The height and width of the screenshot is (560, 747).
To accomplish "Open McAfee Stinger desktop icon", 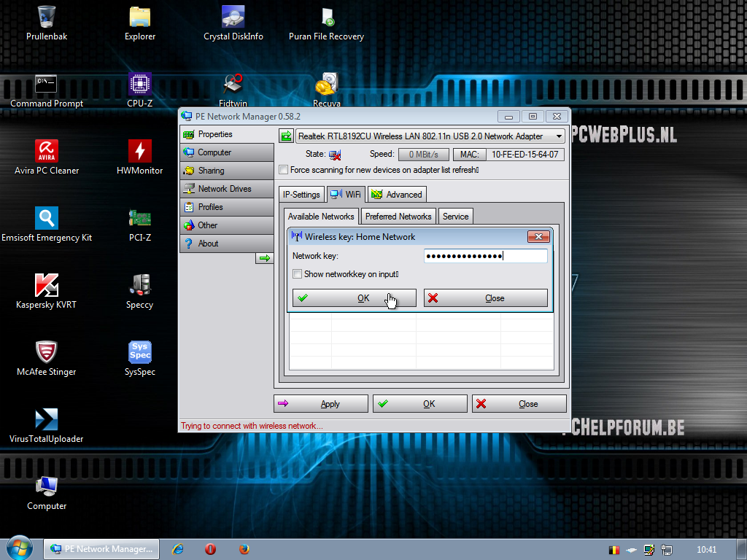I will click(x=46, y=359).
